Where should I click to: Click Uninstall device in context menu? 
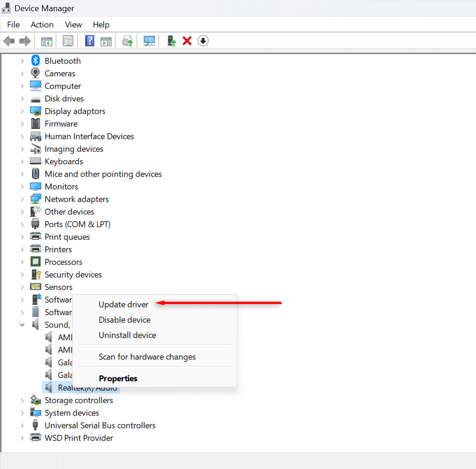tap(127, 335)
